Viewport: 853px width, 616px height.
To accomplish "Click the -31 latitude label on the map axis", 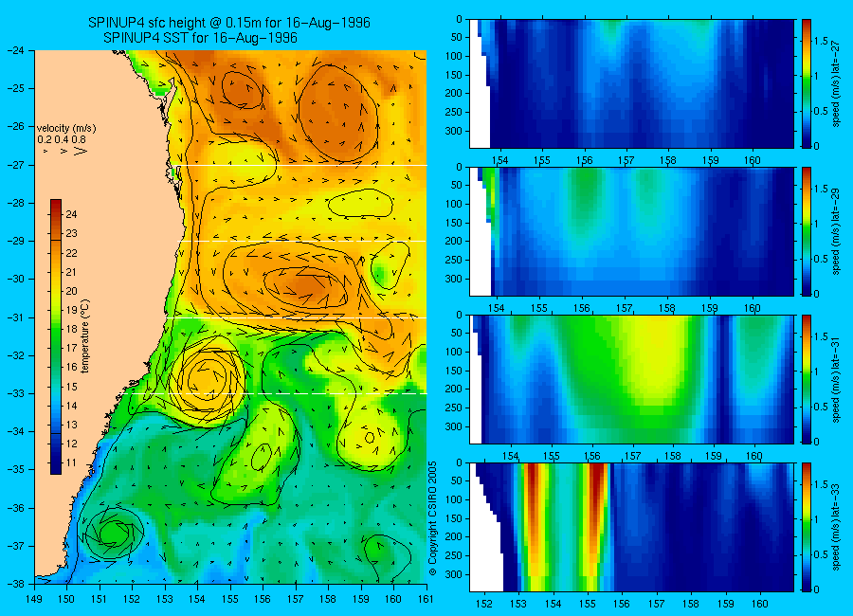I will tap(15, 317).
